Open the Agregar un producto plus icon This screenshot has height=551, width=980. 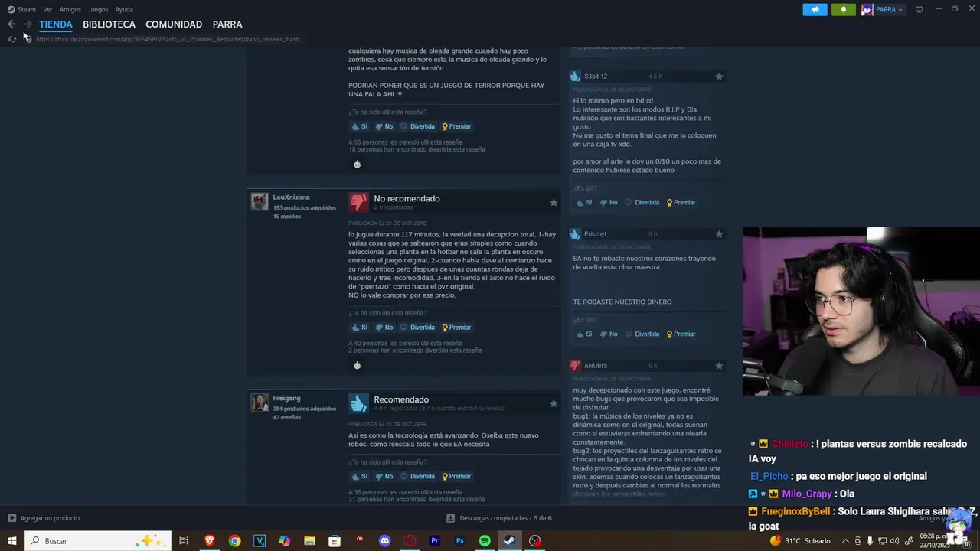tap(11, 518)
